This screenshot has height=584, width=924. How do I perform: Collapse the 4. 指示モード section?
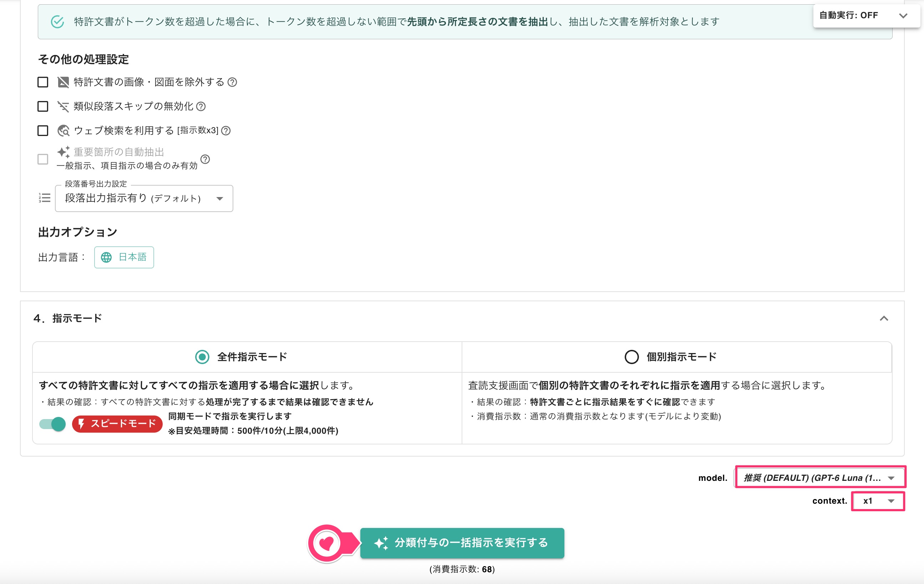pyautogui.click(x=884, y=318)
